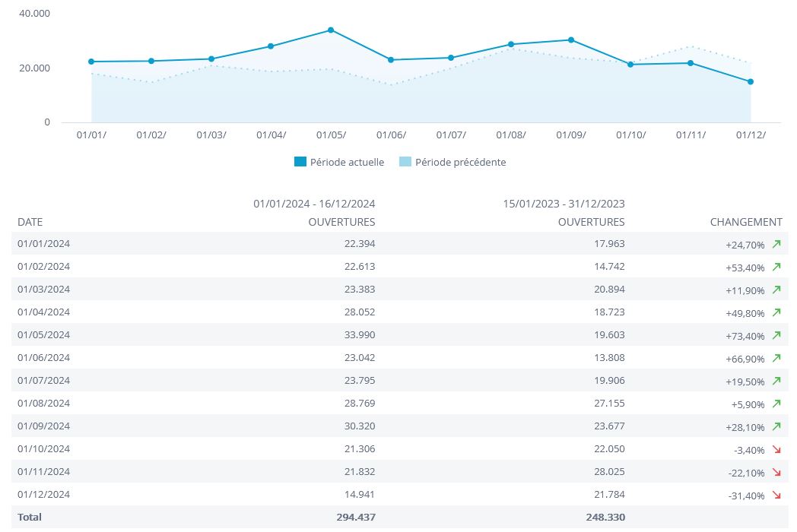Click current period OUVERTURES column header
The width and height of the screenshot is (797, 532).
pyautogui.click(x=341, y=222)
